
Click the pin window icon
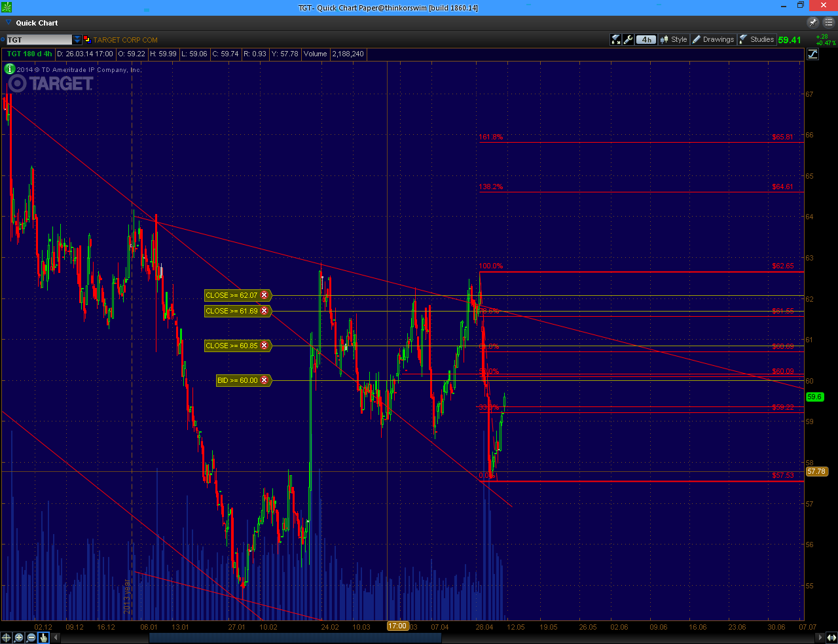(x=813, y=22)
